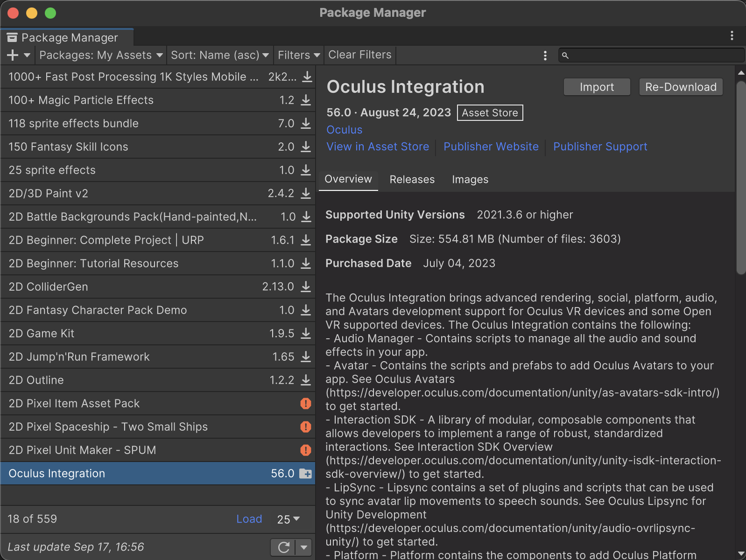This screenshot has width=746, height=560.
Task: Download icon for 2D Outline
Action: [306, 380]
